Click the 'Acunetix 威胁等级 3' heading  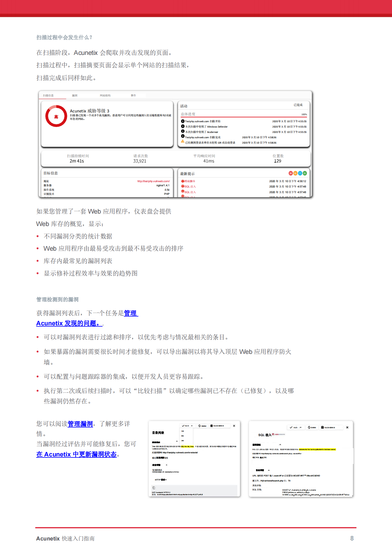point(89,111)
